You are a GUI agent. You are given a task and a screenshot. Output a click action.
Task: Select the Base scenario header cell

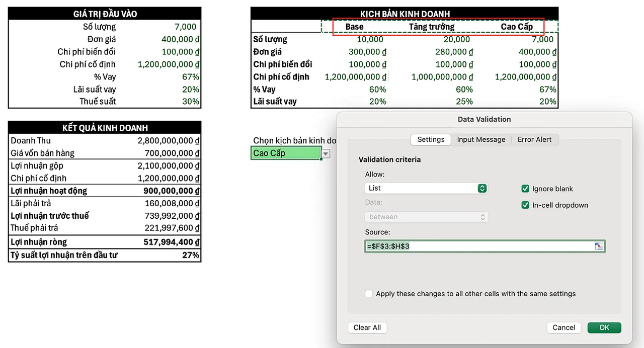(x=354, y=27)
